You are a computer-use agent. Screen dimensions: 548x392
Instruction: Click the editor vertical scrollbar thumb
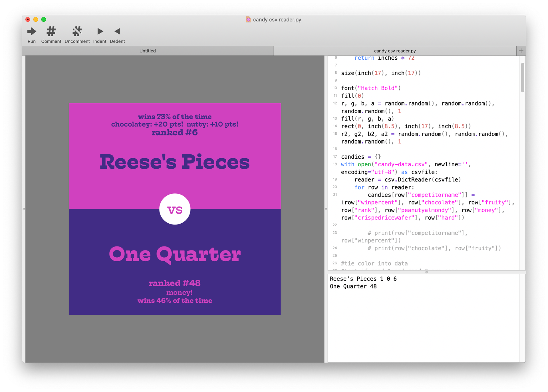pos(522,78)
